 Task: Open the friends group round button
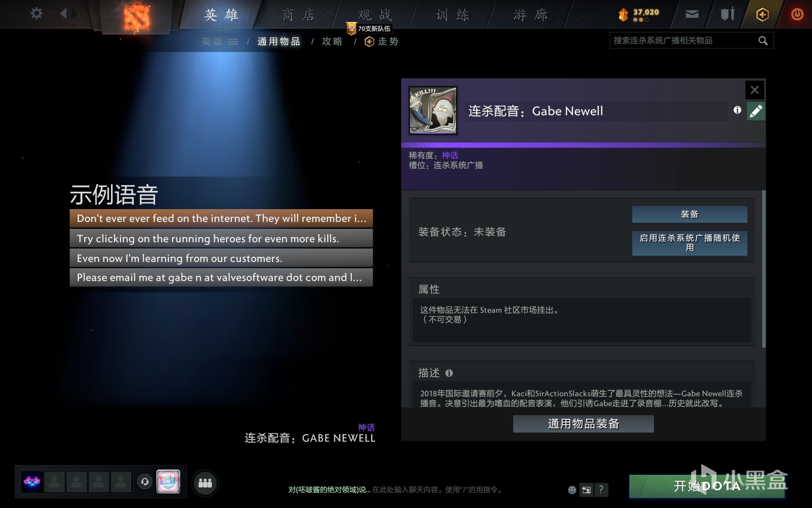[205, 483]
